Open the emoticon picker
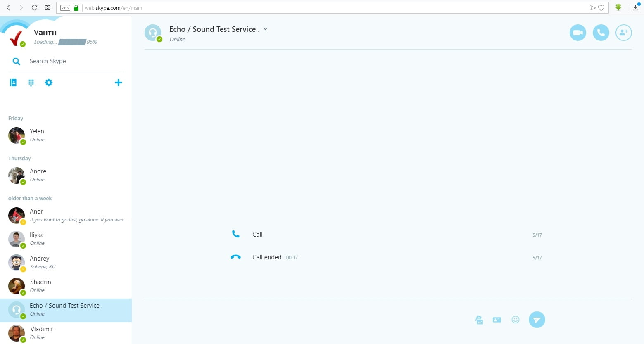The height and width of the screenshot is (344, 644). (515, 320)
